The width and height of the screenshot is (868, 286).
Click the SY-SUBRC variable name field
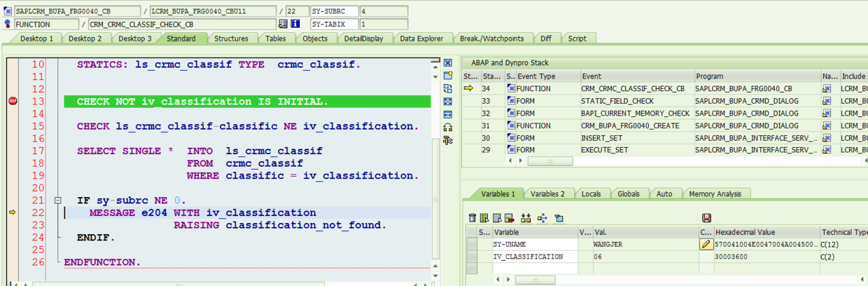coord(335,12)
